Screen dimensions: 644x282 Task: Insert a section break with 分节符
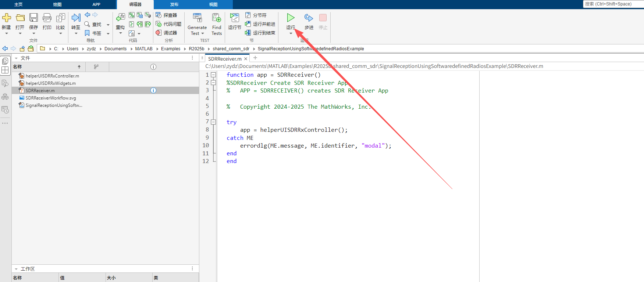256,15
